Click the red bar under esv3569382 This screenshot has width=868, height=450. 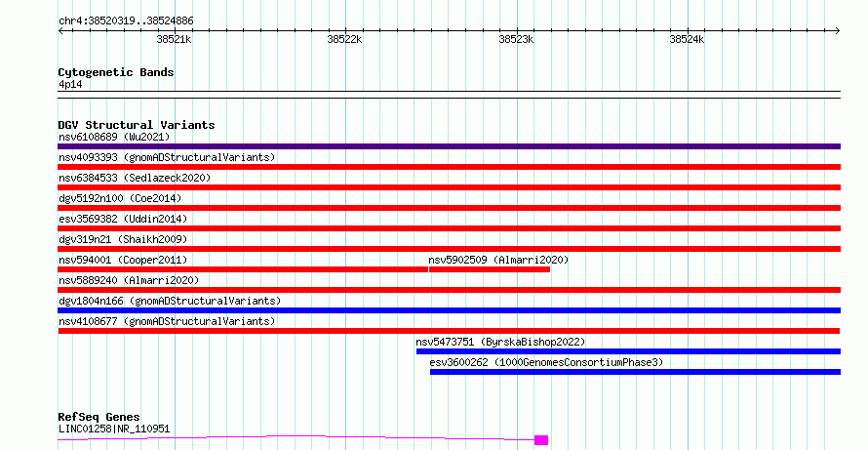click(x=449, y=228)
